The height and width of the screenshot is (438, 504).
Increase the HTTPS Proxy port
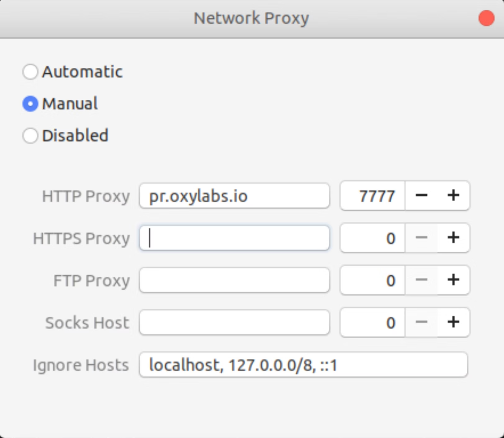[453, 238]
